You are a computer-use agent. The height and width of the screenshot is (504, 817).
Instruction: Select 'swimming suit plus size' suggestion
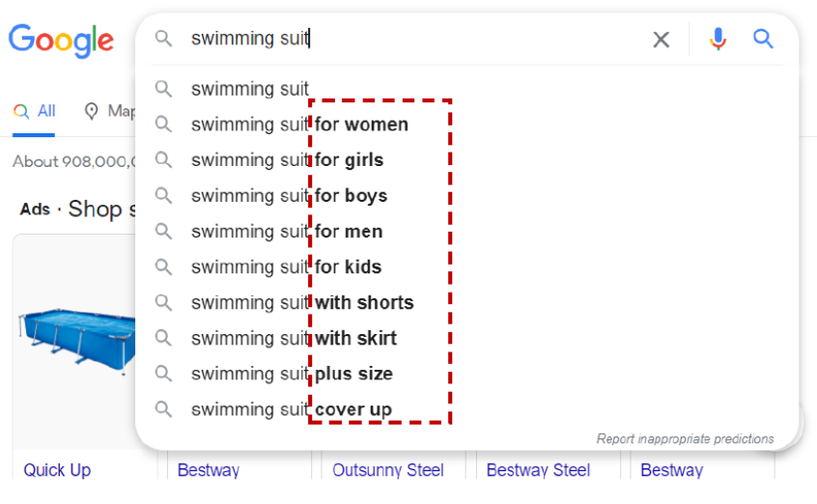pos(292,374)
